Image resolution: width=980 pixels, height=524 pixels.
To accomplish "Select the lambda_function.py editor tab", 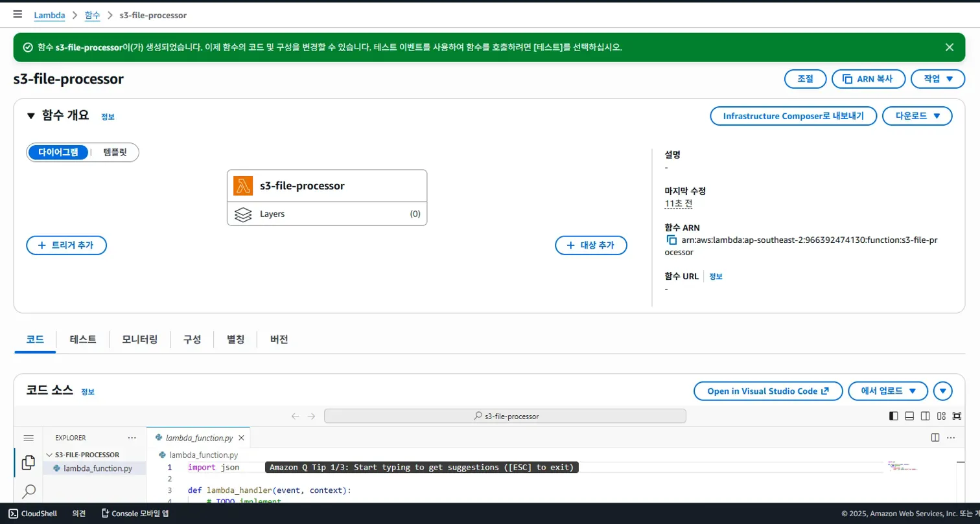I will pos(198,438).
